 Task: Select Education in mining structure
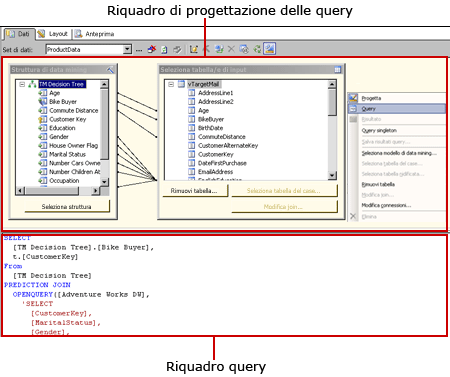pyautogui.click(x=62, y=128)
